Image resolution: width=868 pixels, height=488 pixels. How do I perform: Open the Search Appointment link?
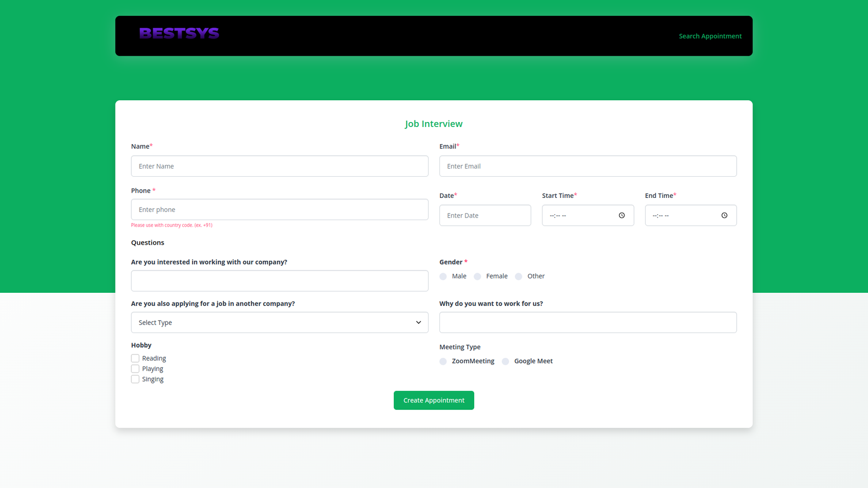coord(710,36)
